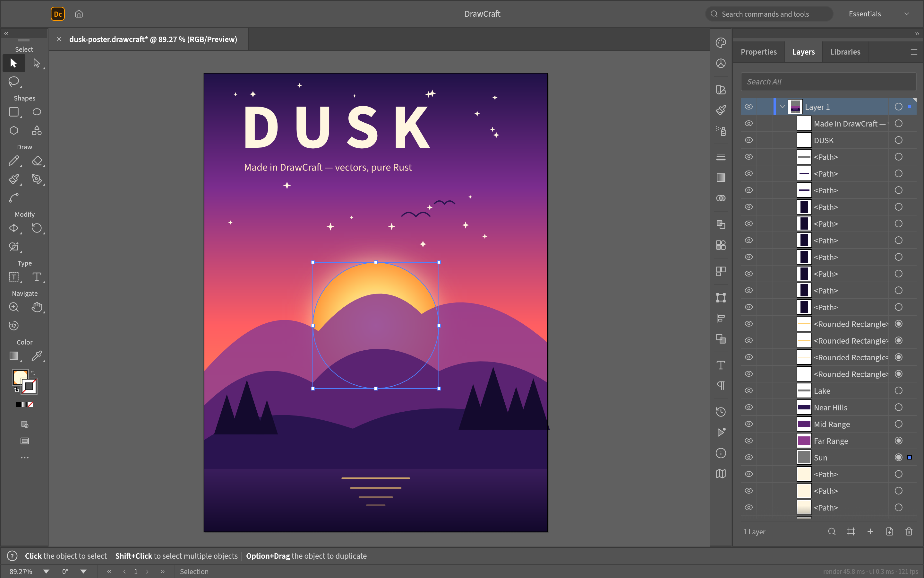Hide the Sun layer with eye icon
The image size is (924, 578).
click(x=749, y=458)
